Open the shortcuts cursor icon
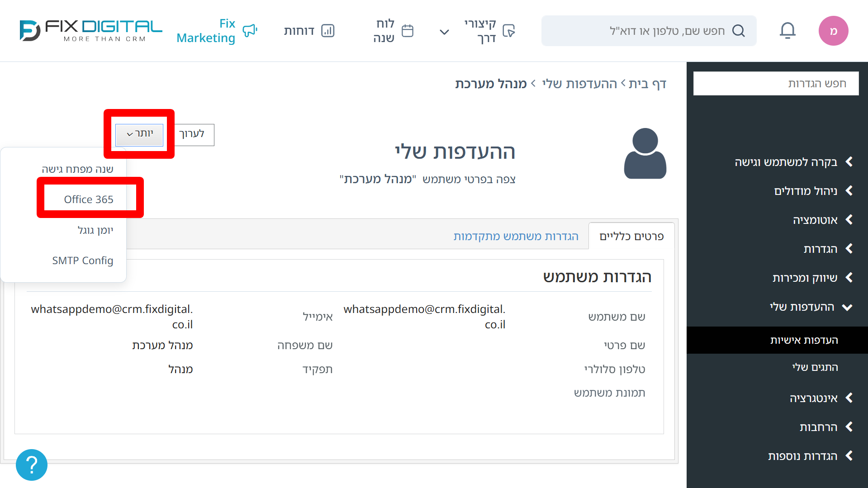The height and width of the screenshot is (488, 868). coord(509,31)
